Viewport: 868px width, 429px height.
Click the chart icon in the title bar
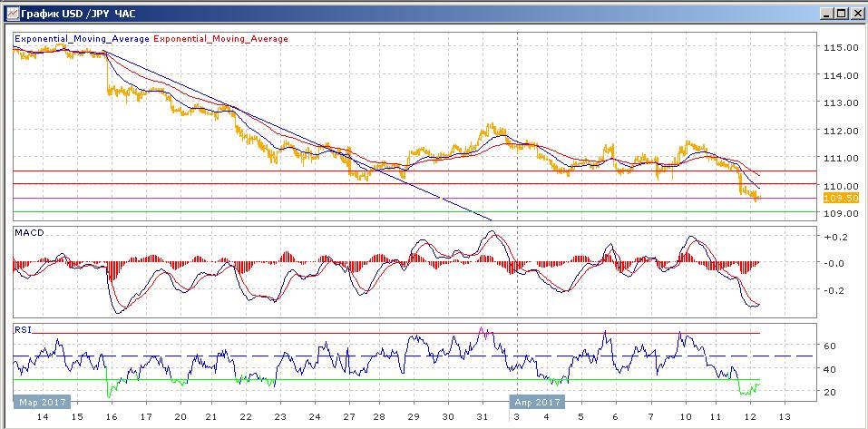point(10,13)
